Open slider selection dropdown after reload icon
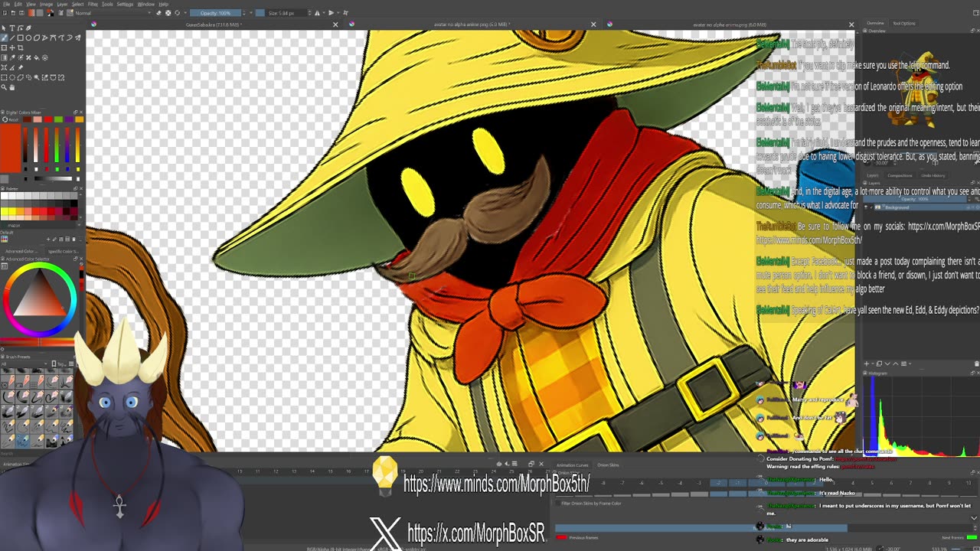Image resolution: width=980 pixels, height=551 pixels. tap(185, 13)
